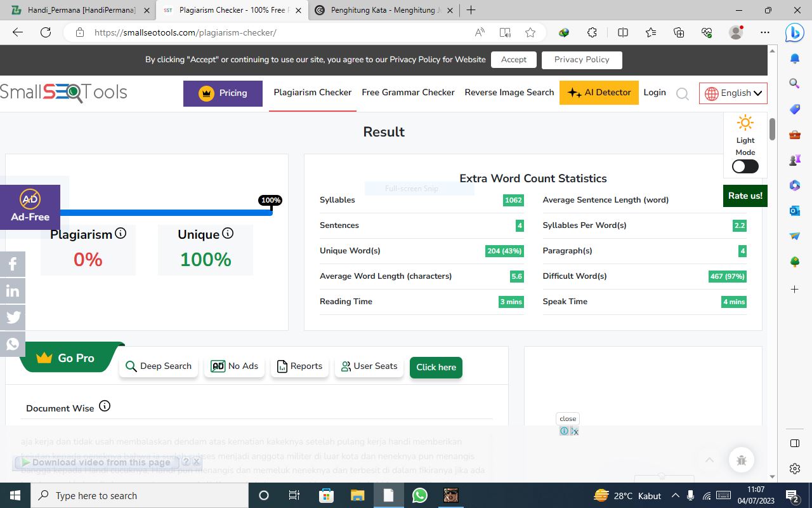The width and height of the screenshot is (812, 508).
Task: Open the browser Settings and more menu
Action: [x=765, y=32]
